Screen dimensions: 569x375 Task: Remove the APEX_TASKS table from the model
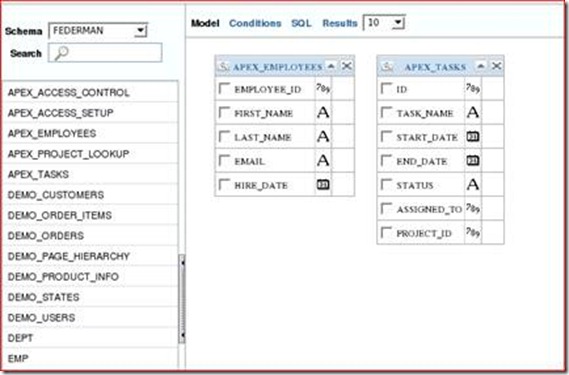tap(497, 66)
